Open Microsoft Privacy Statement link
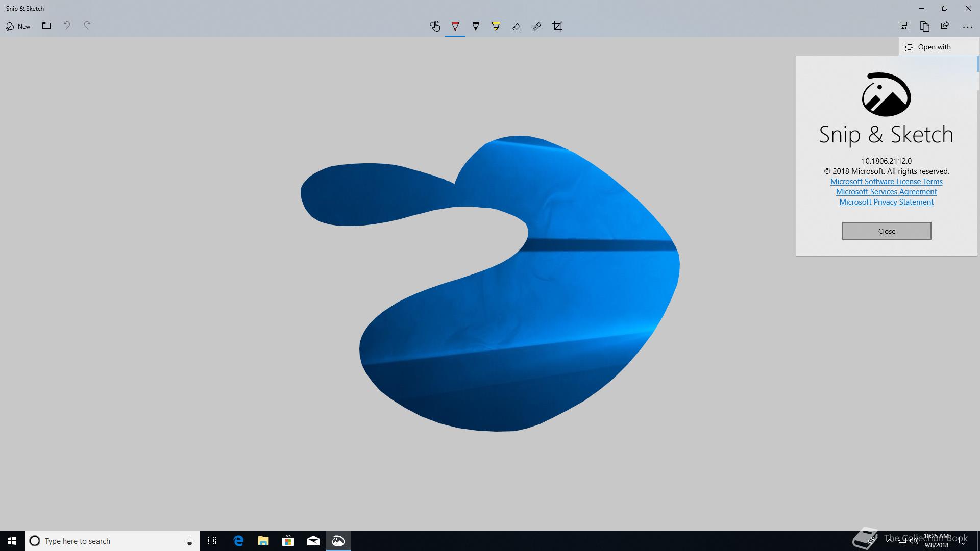The height and width of the screenshot is (551, 980). [x=887, y=202]
